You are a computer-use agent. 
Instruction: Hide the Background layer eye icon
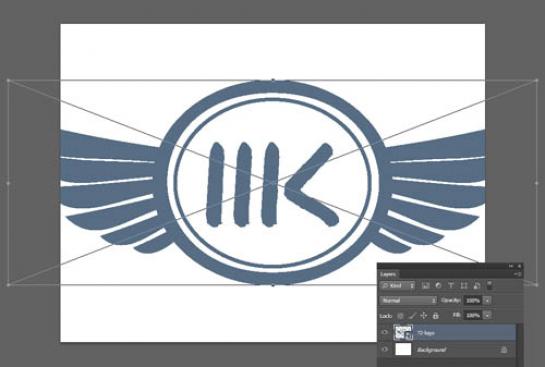[385, 349]
